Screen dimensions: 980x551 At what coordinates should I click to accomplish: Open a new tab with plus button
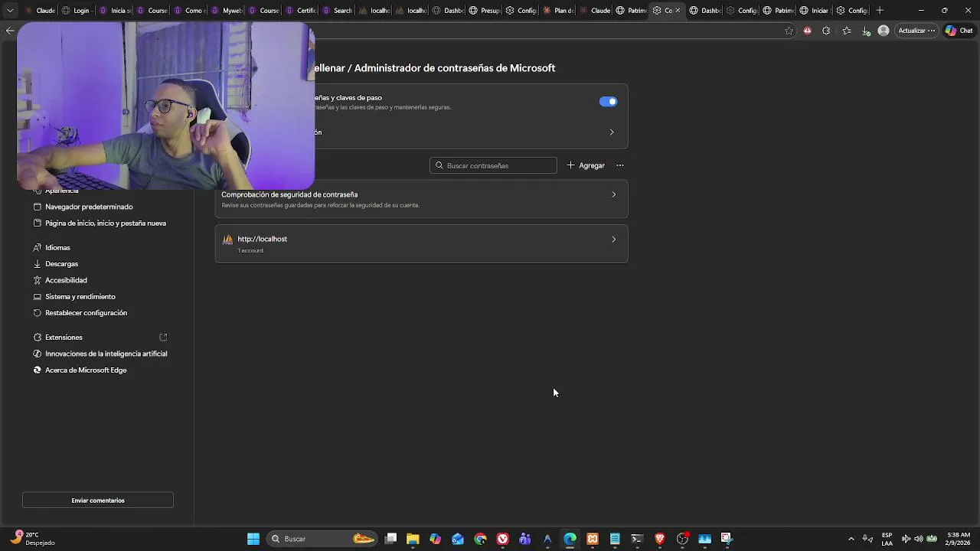(x=880, y=11)
